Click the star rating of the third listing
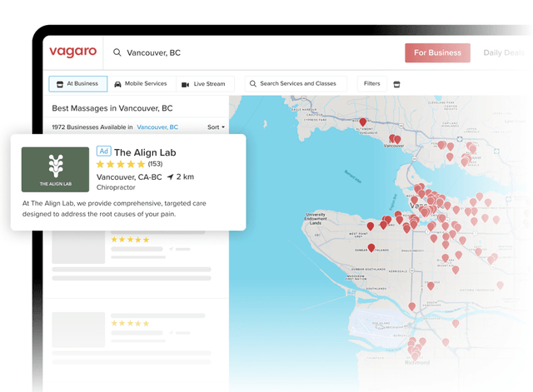 point(130,324)
